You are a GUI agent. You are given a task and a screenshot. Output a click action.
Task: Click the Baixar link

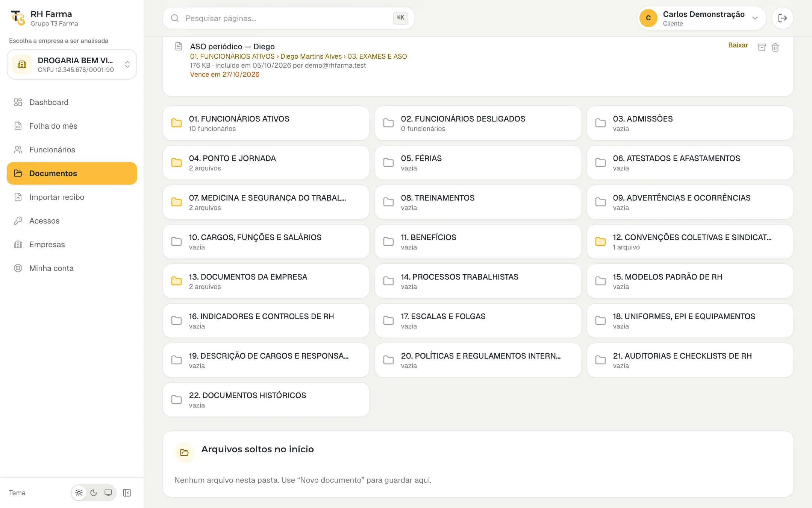click(x=738, y=45)
